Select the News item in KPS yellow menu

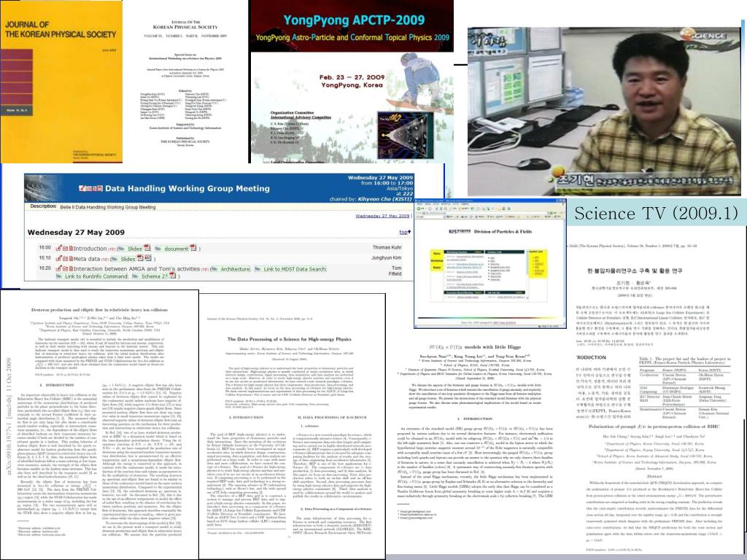click(x=437, y=253)
